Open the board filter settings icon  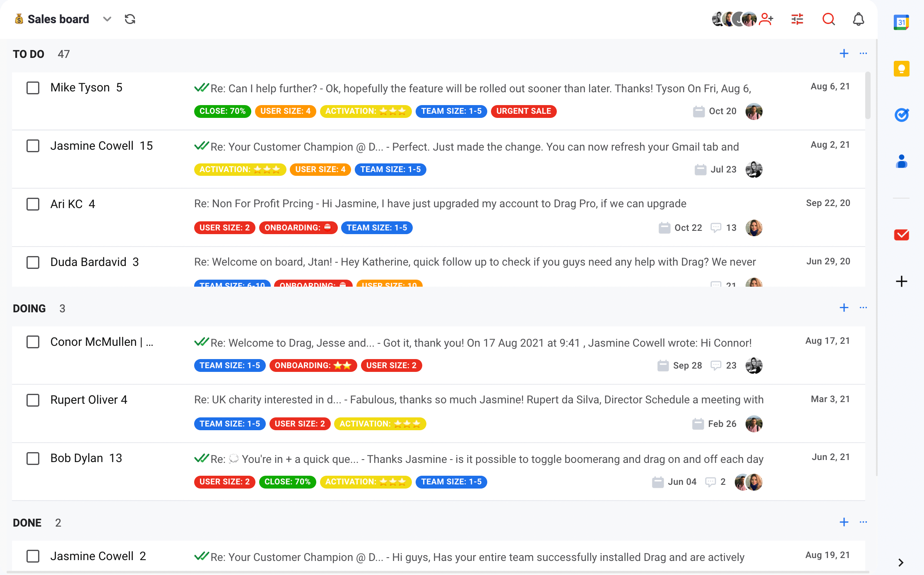pos(797,19)
